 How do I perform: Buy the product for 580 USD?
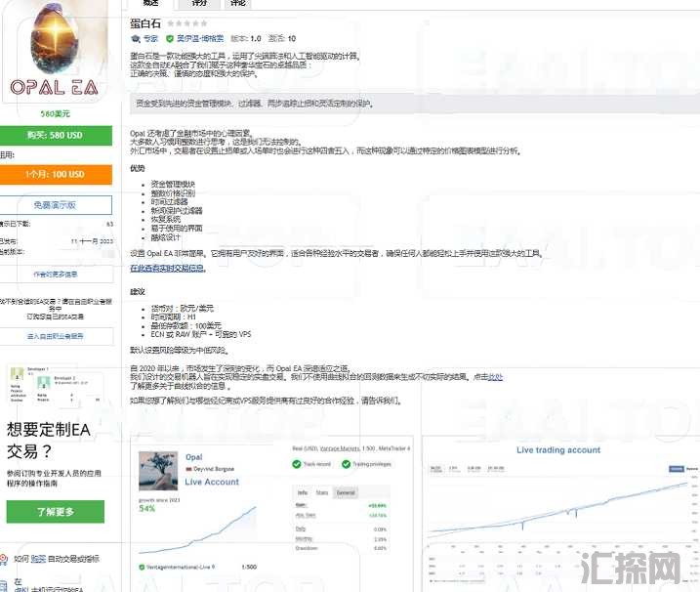pyautogui.click(x=56, y=136)
